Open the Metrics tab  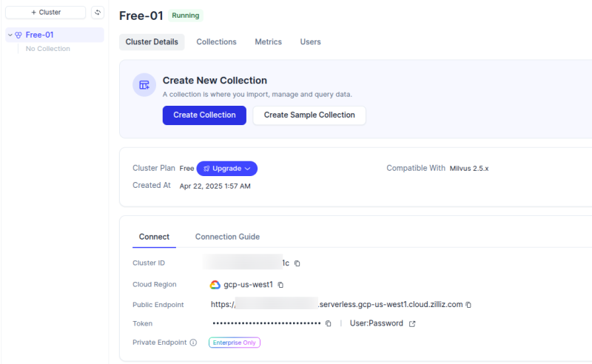tap(268, 42)
